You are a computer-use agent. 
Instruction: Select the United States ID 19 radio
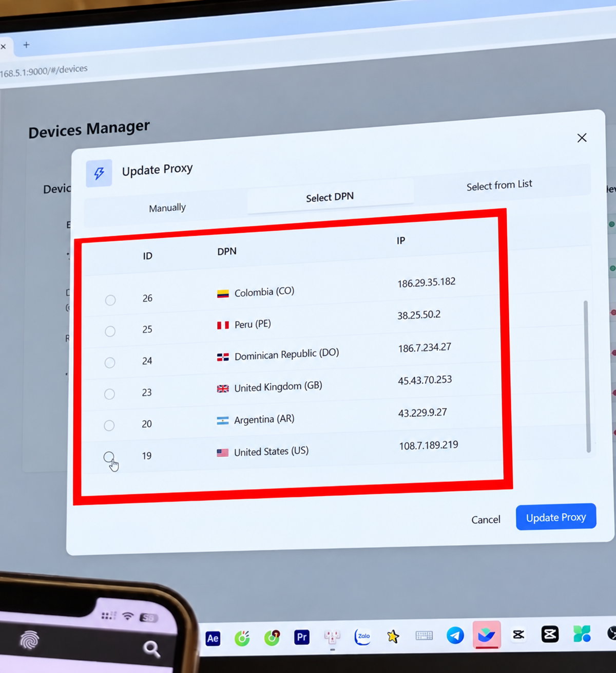[109, 457]
